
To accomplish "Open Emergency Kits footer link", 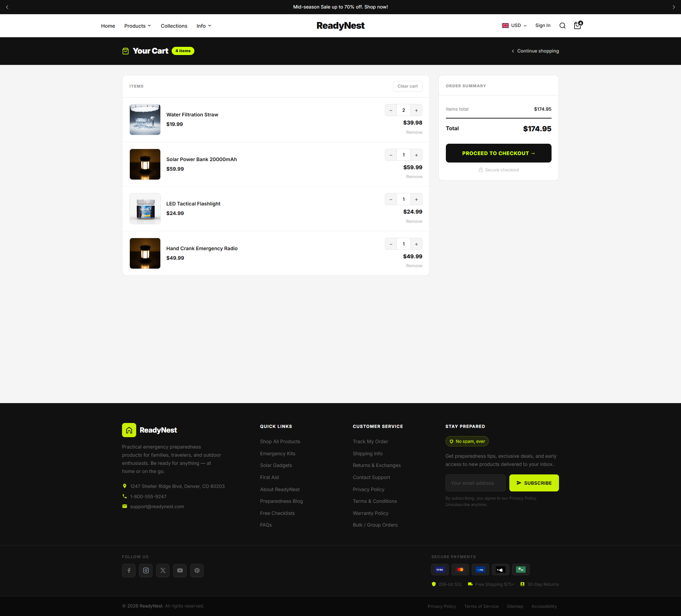I will click(x=277, y=453).
